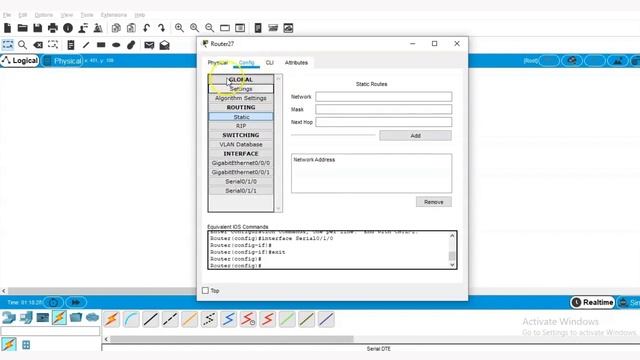Choose the automatic connection lightning cable
Image resolution: width=640 pixels, height=360 pixels.
point(111,319)
